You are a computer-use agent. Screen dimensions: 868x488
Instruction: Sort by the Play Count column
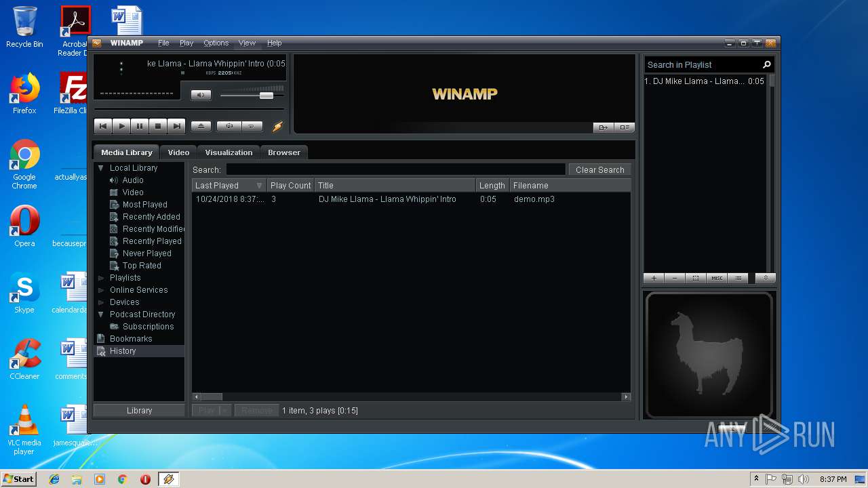pos(290,186)
